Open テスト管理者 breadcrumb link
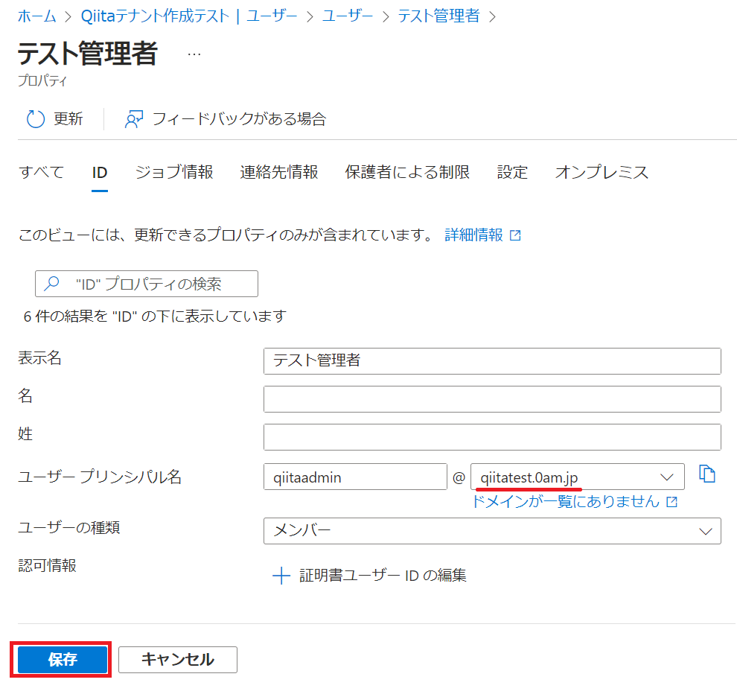 pyautogui.click(x=438, y=16)
